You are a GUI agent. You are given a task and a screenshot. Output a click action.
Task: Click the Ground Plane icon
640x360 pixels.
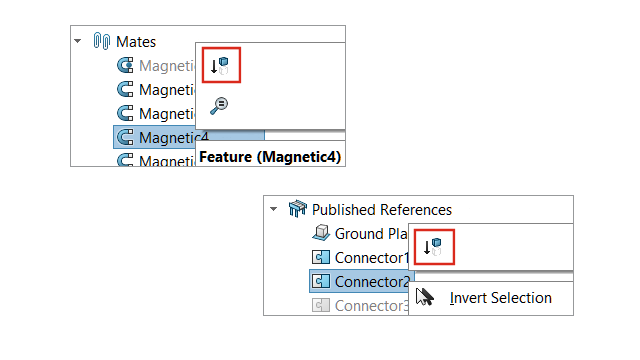click(x=321, y=233)
